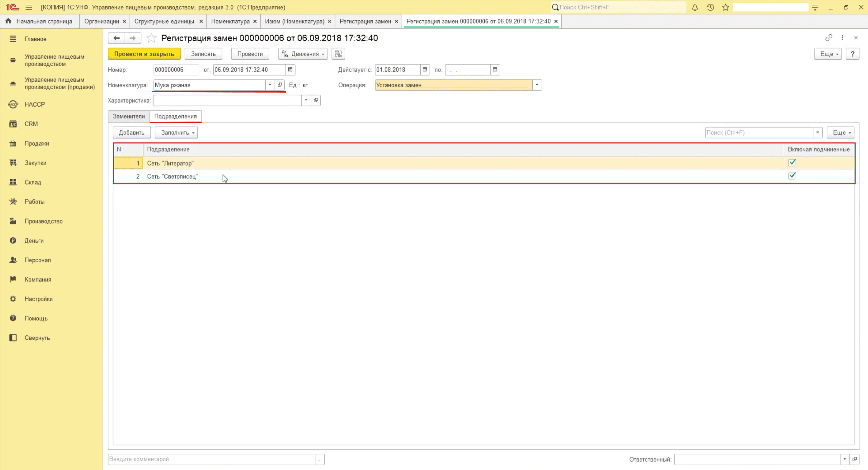Open help with the question button
The width and height of the screenshot is (868, 470).
pyautogui.click(x=852, y=54)
